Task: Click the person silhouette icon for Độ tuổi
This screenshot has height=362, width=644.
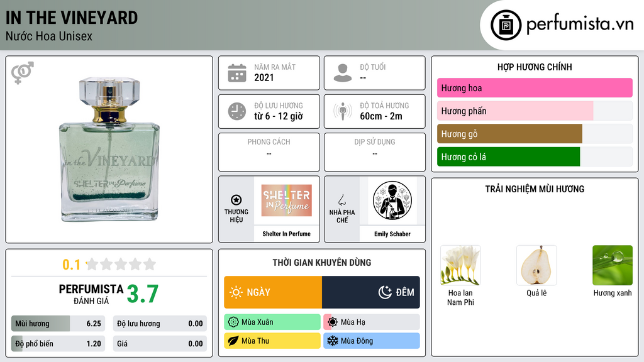Action: point(343,73)
